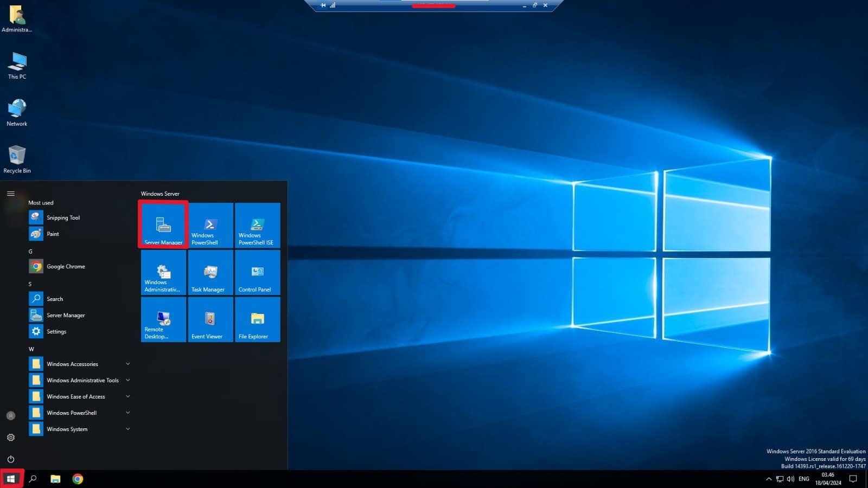The image size is (868, 488).
Task: Toggle the Start menu hamburger navigation
Action: (x=11, y=194)
